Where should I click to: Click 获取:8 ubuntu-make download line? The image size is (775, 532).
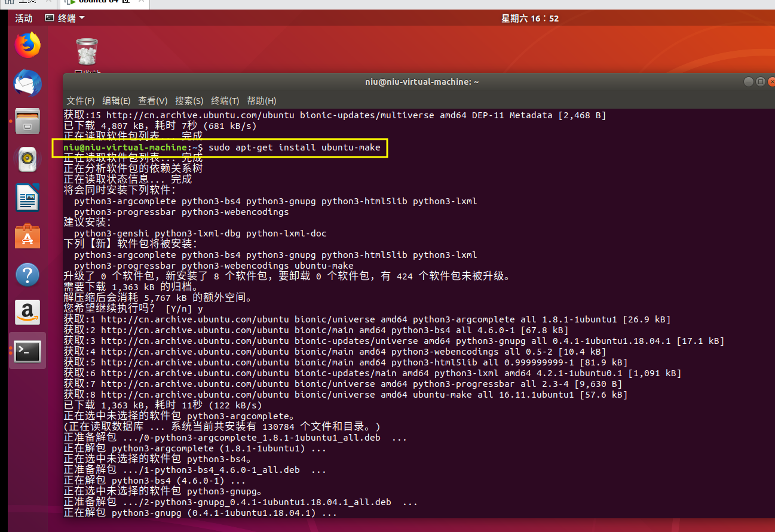tap(345, 395)
